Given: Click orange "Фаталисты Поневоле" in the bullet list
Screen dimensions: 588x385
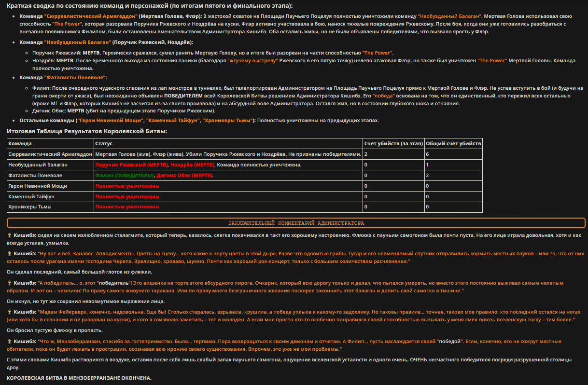Looking at the screenshot, I should coord(74,77).
